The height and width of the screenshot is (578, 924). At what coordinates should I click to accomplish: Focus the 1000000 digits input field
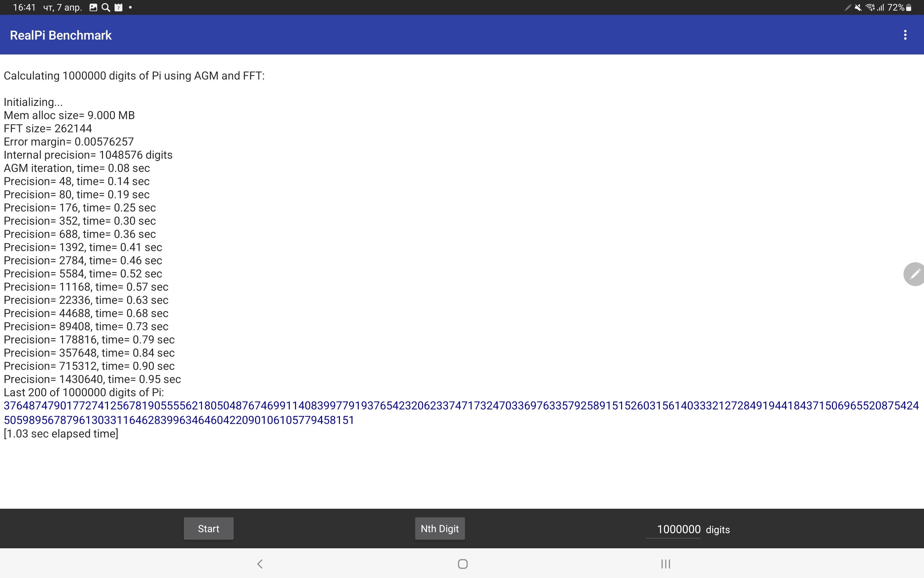point(673,529)
